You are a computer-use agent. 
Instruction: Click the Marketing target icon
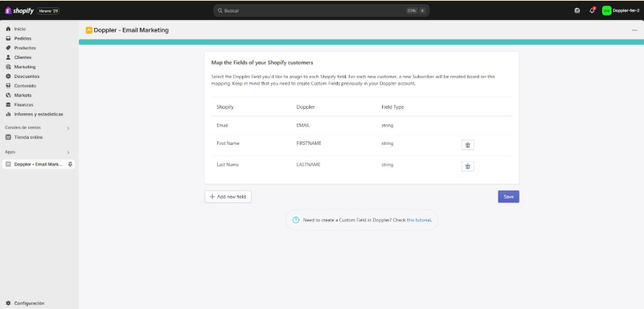coord(8,67)
